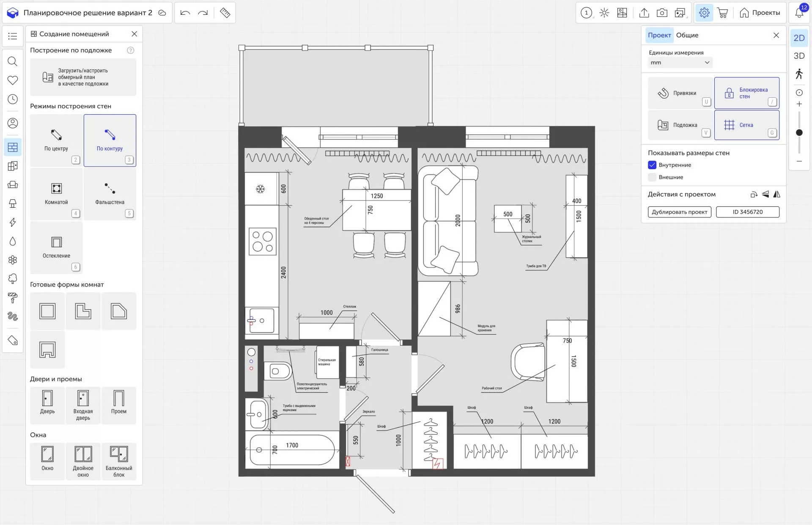Open the shopping cart icon
The height and width of the screenshot is (525, 812).
point(722,13)
